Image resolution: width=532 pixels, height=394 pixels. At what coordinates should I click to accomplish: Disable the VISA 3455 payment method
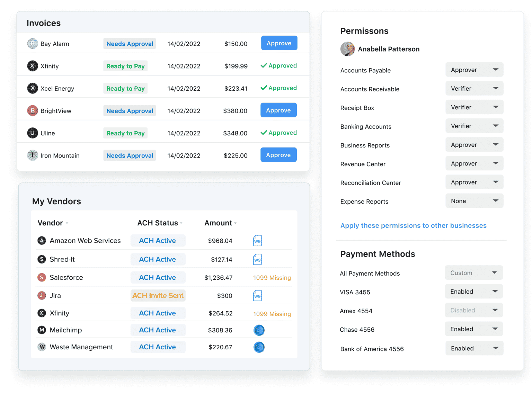pos(473,291)
